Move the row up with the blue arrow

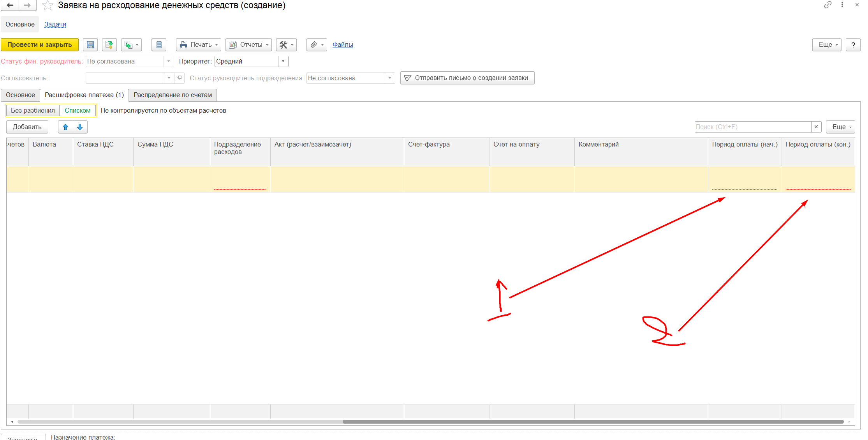tap(65, 127)
